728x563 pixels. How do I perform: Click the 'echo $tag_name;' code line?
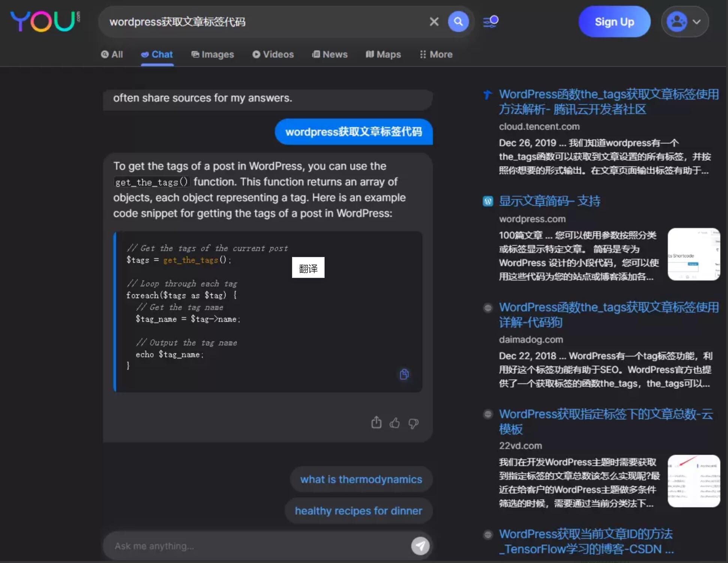click(169, 354)
